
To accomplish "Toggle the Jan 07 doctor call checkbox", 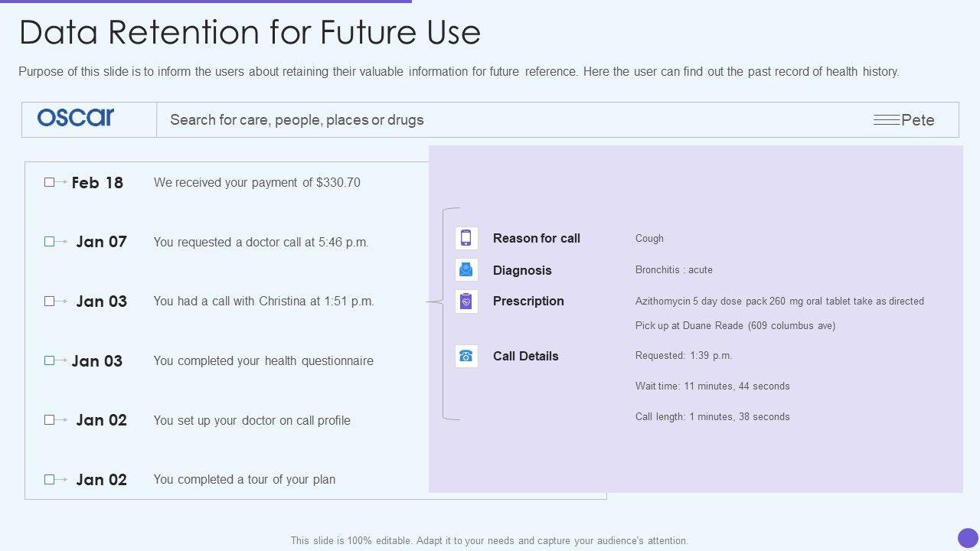I will [x=50, y=241].
